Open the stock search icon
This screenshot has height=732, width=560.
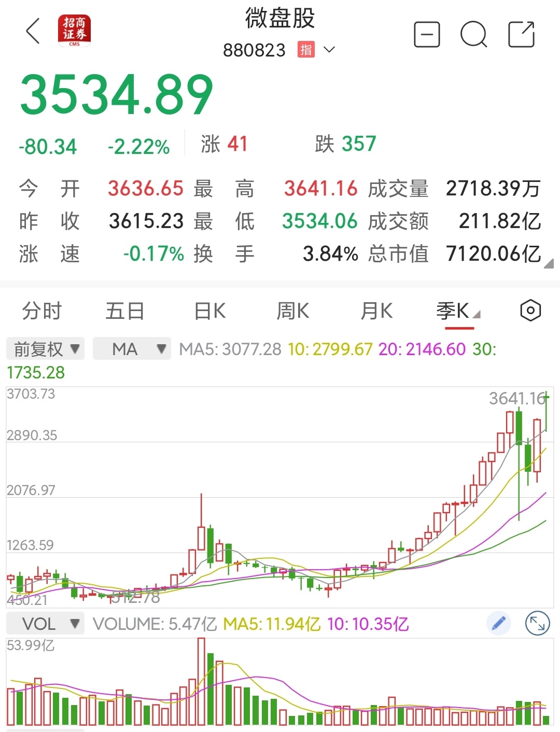click(x=474, y=34)
